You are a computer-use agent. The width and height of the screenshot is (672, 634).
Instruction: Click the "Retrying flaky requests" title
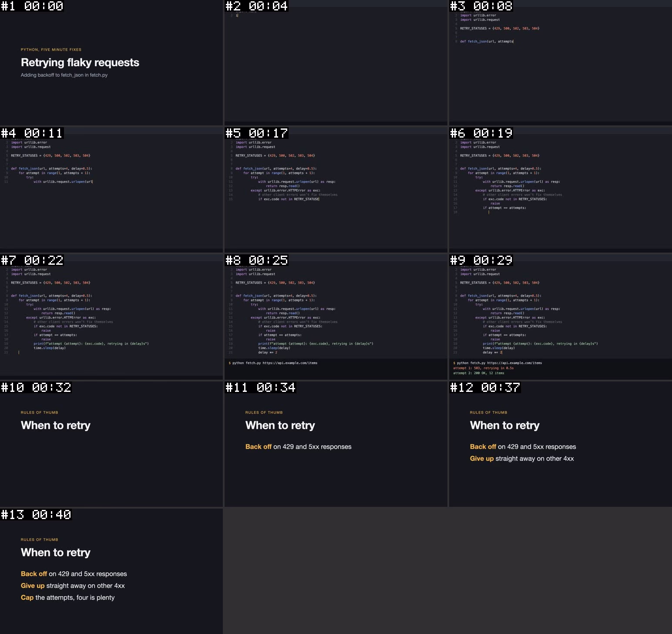80,63
